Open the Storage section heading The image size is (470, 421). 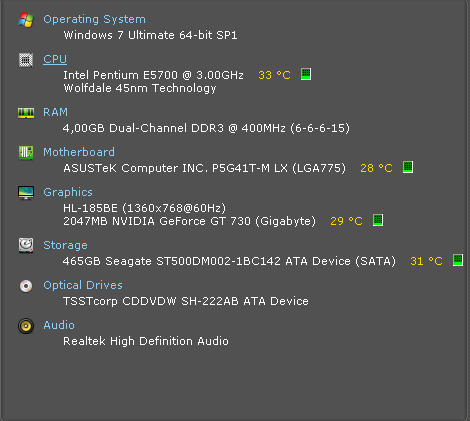click(x=65, y=245)
